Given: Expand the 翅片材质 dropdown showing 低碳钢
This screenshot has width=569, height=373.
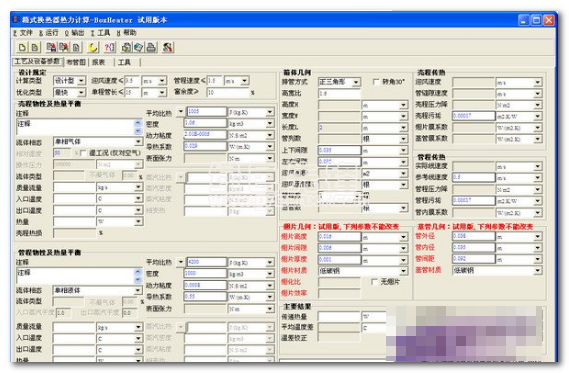Looking at the screenshot, I should click(363, 271).
